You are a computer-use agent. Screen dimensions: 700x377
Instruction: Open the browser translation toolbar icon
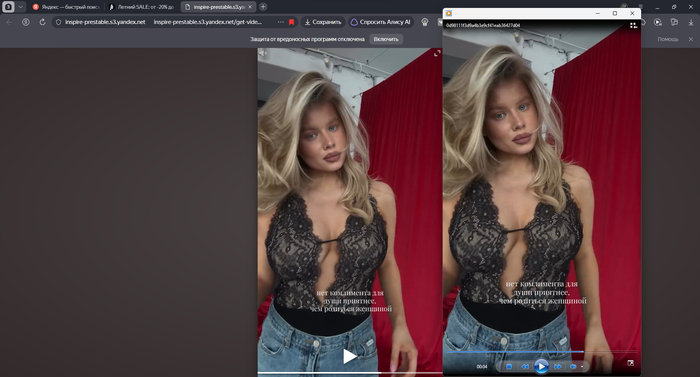[674, 22]
